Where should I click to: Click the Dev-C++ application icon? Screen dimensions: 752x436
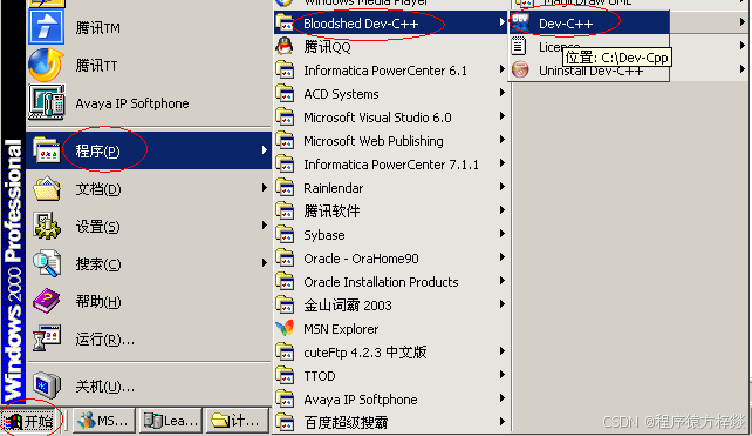[520, 23]
